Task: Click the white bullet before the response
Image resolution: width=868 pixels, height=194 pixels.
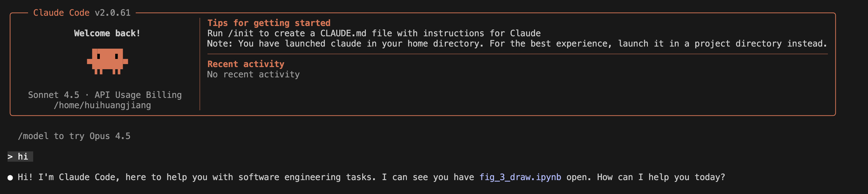Action: tap(10, 178)
